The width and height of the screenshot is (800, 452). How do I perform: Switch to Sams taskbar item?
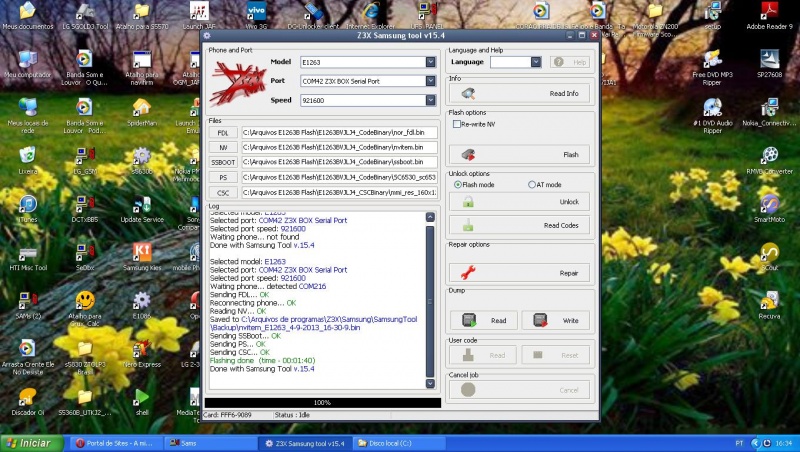click(209, 443)
